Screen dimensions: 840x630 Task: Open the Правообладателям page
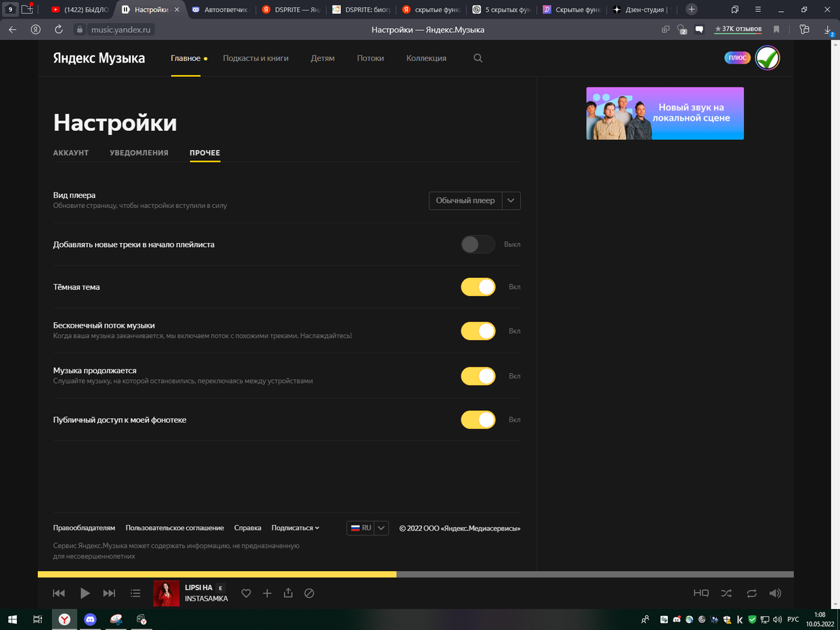pyautogui.click(x=84, y=528)
